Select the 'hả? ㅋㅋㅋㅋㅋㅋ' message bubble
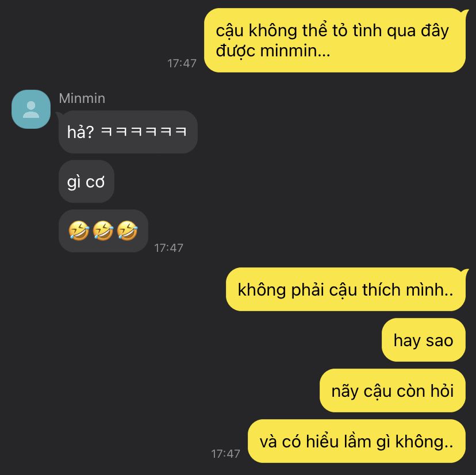This screenshot has width=476, height=475. pos(128,132)
